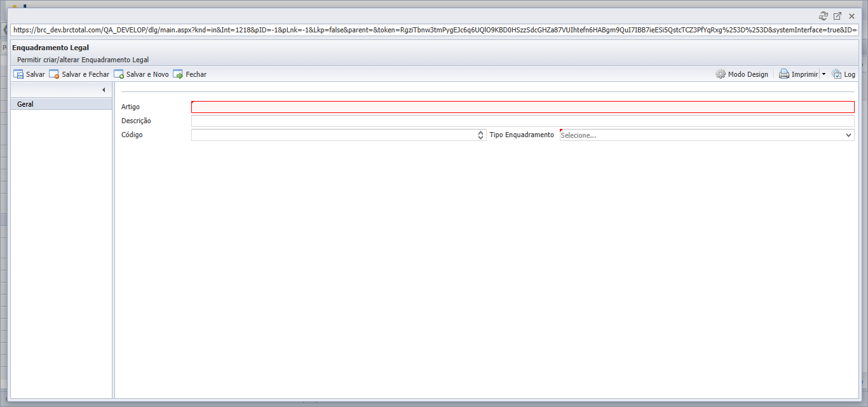This screenshot has width=868, height=407.
Task: Select the Geral tab in the sidebar
Action: tap(62, 104)
